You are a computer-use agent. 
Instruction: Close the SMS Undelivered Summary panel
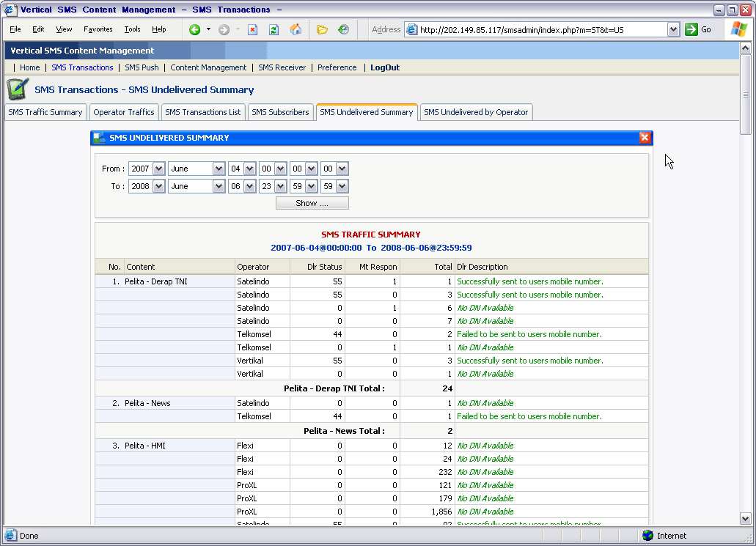[645, 138]
